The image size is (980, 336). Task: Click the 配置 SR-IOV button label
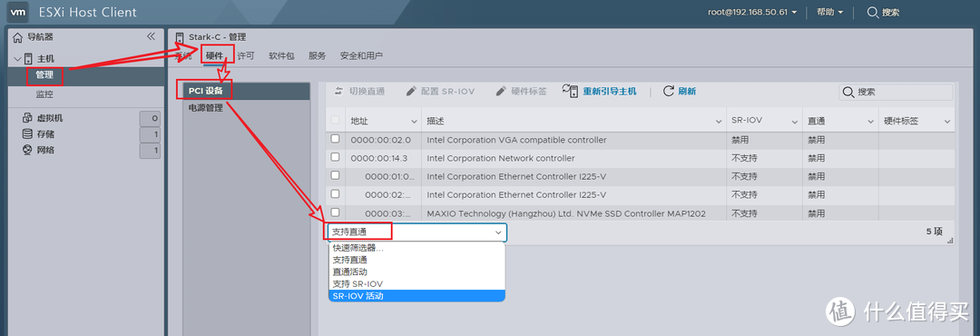447,92
